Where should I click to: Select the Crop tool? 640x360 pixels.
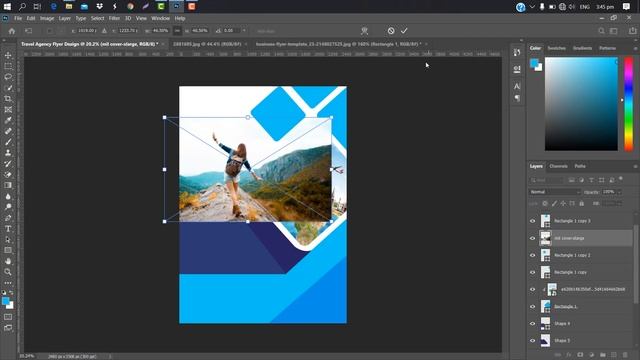click(x=8, y=99)
